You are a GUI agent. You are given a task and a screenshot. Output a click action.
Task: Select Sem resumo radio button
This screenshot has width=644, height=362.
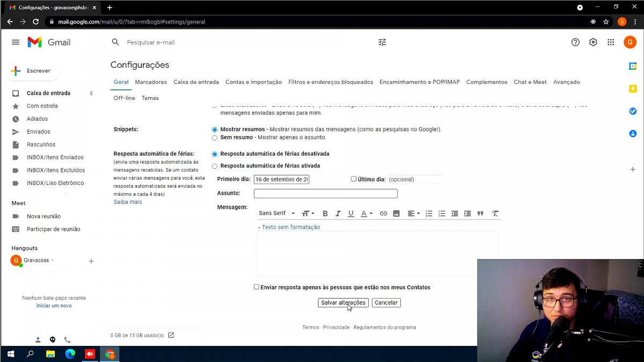tap(215, 138)
